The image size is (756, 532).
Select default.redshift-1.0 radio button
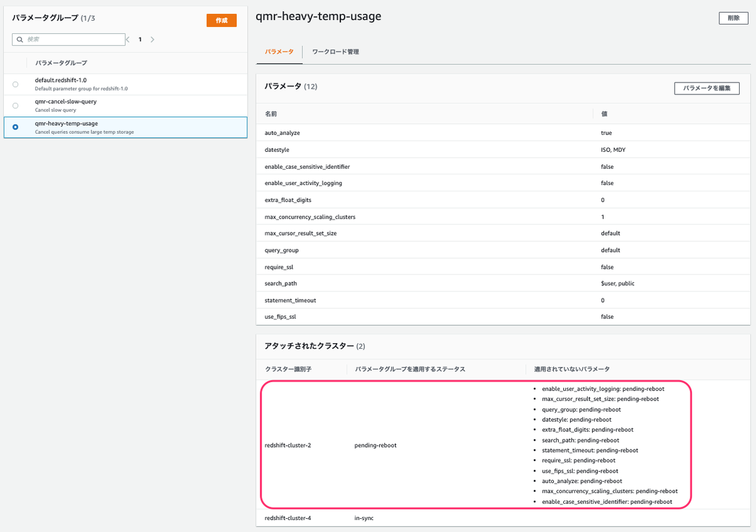(15, 84)
